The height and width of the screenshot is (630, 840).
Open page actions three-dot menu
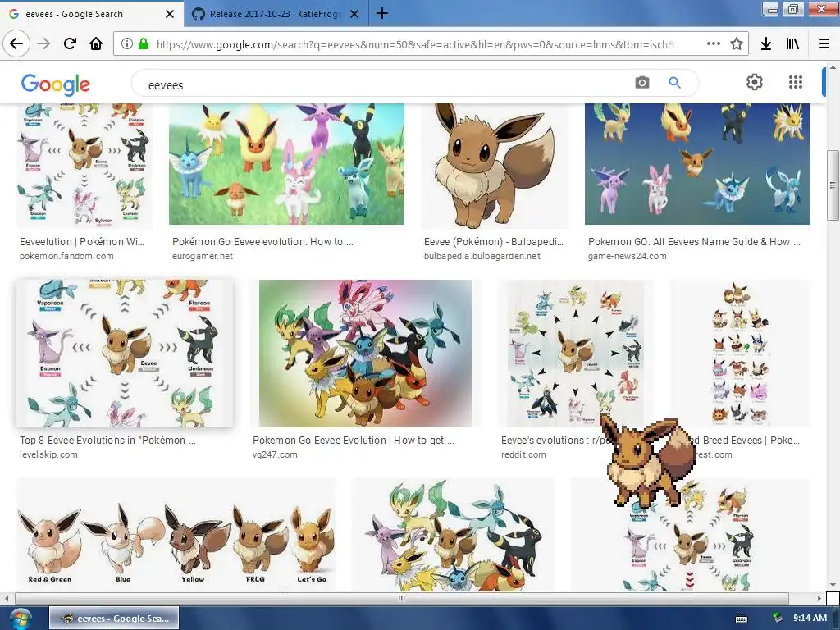(713, 44)
